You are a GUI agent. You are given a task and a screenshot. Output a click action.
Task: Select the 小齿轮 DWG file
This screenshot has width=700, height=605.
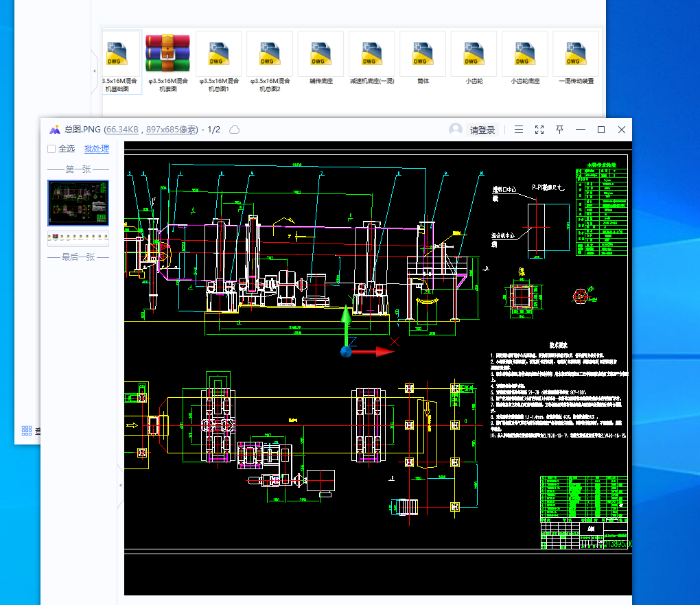pos(474,58)
